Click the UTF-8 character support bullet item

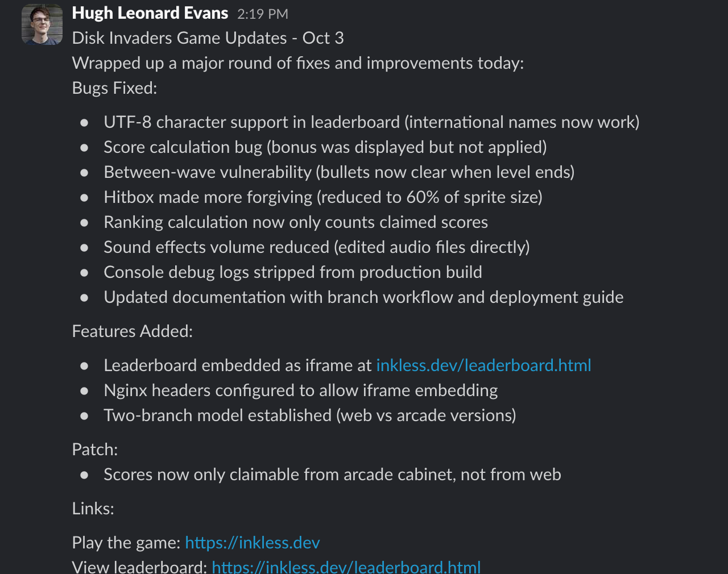[x=371, y=122]
